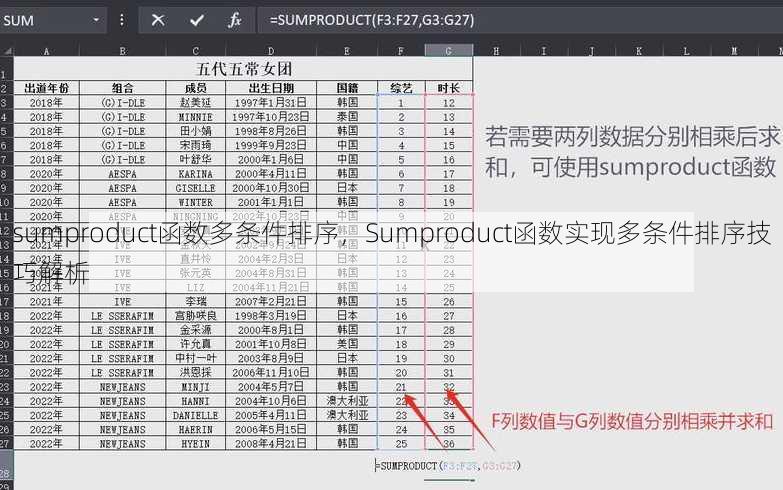Click the in-cell SUMPRODUCT formula in row 28
Viewport: 783px width, 490px height.
click(447, 466)
